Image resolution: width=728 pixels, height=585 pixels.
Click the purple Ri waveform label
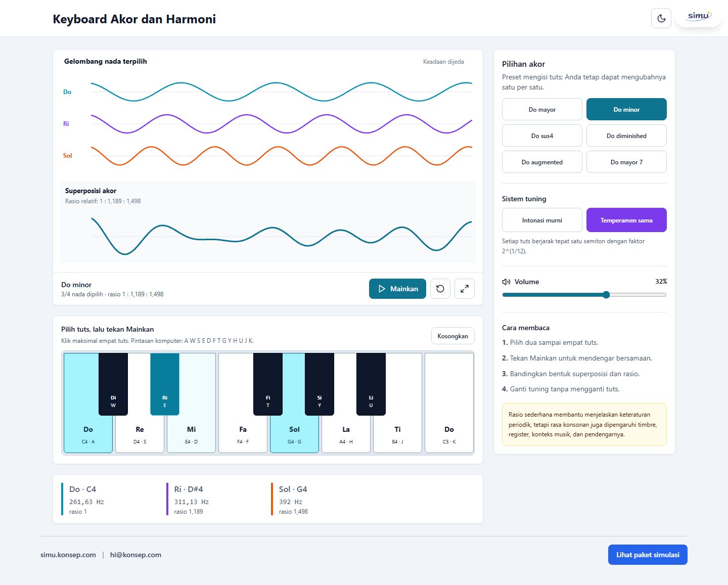click(x=66, y=124)
